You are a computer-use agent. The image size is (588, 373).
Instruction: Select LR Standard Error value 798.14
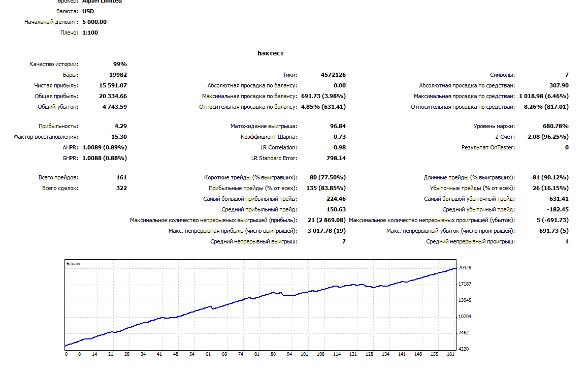tap(336, 158)
